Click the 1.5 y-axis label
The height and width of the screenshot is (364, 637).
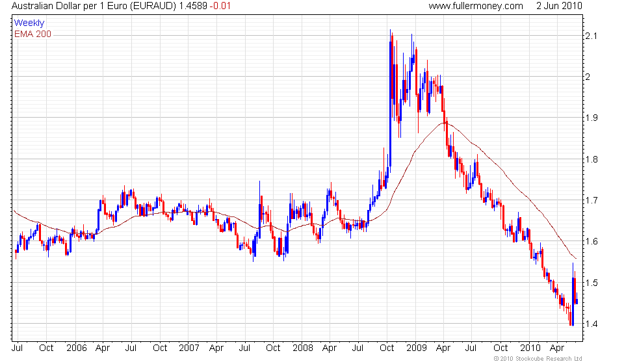coord(591,283)
